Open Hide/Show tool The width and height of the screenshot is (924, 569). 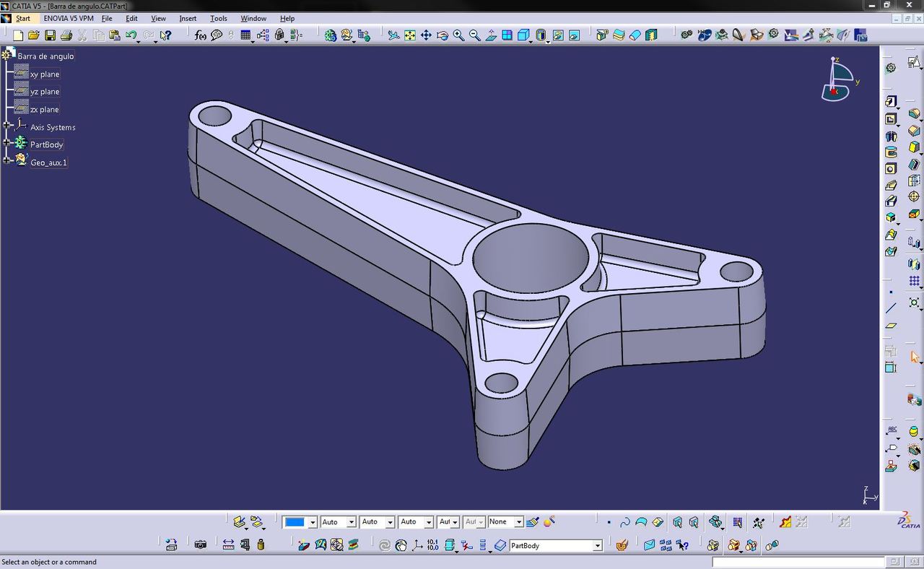(x=558, y=35)
